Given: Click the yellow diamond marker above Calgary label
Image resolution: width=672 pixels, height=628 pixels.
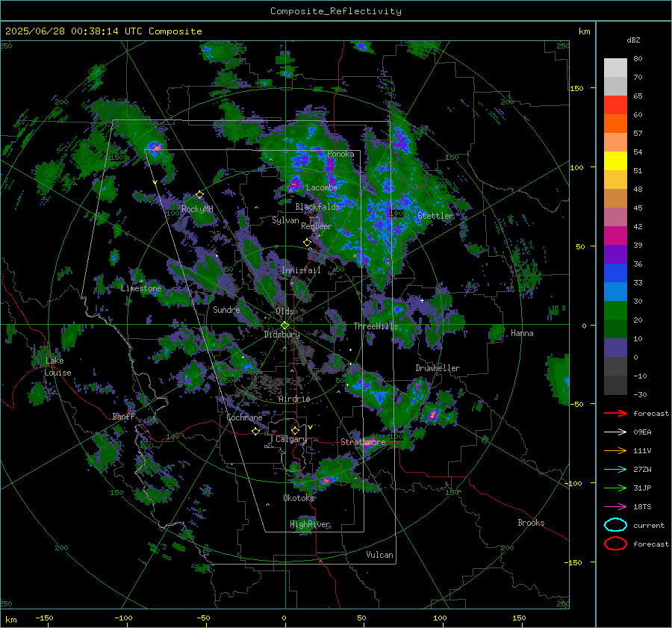Looking at the screenshot, I should (x=294, y=430).
